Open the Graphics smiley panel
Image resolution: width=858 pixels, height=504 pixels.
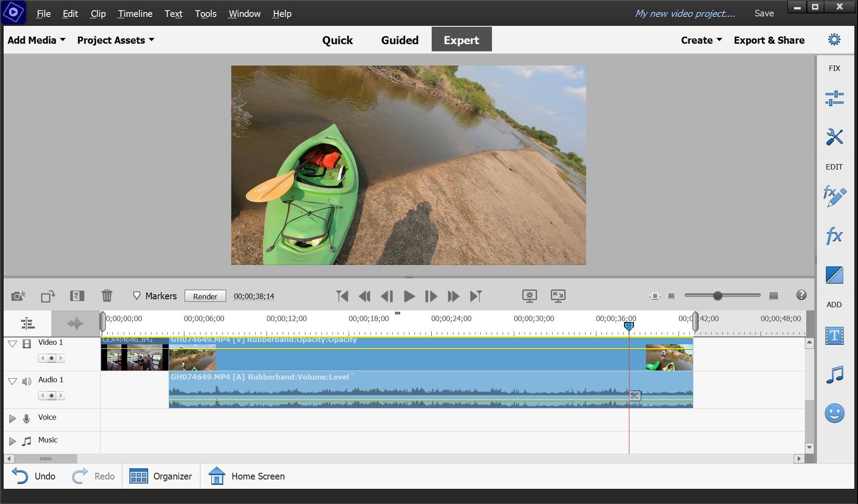tap(834, 413)
